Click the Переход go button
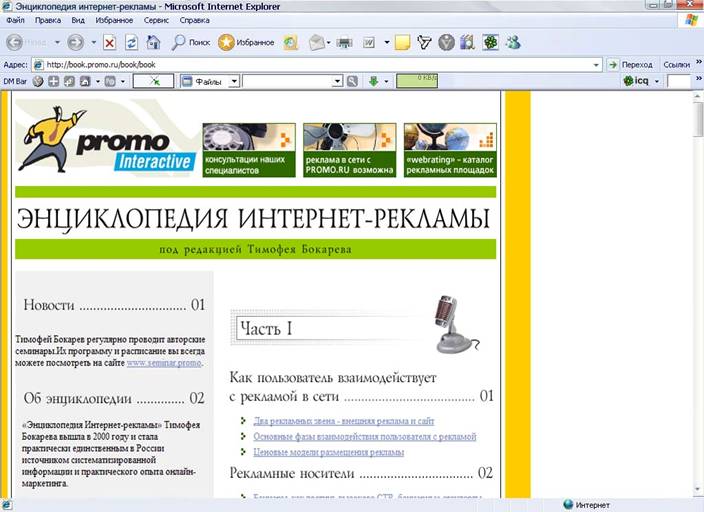This screenshot has width=704, height=512. click(x=630, y=65)
